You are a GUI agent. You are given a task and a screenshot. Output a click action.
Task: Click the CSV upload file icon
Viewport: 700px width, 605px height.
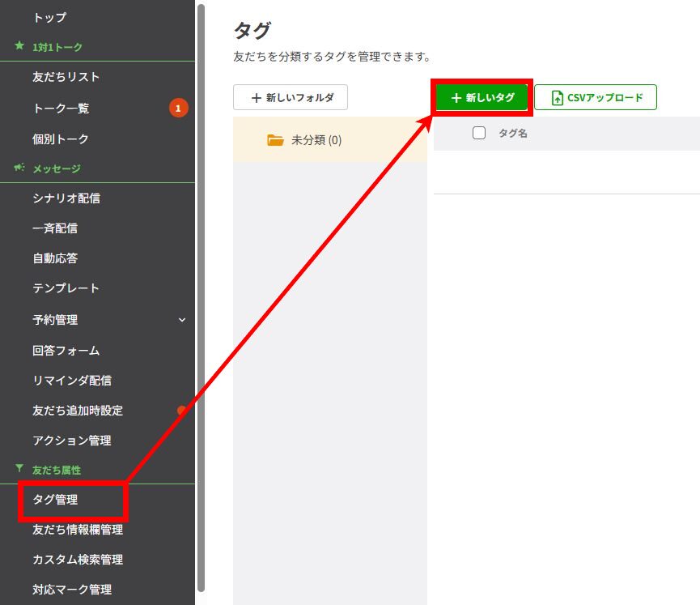pyautogui.click(x=557, y=98)
